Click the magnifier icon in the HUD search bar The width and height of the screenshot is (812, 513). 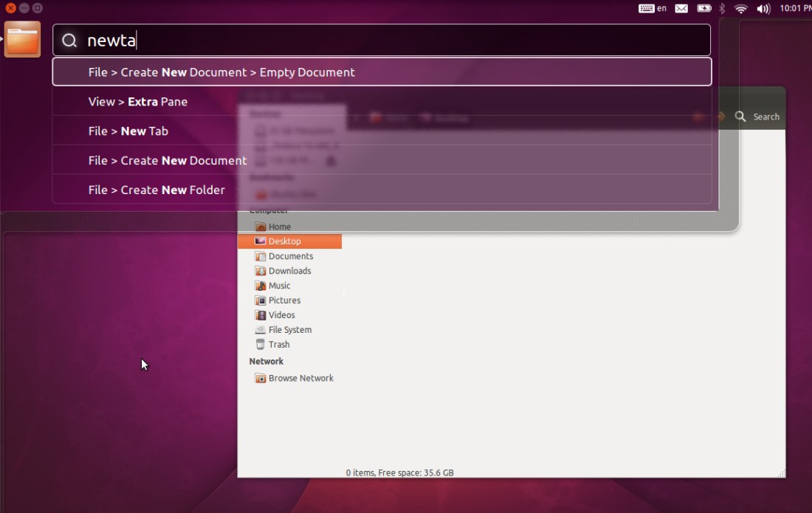pyautogui.click(x=69, y=41)
